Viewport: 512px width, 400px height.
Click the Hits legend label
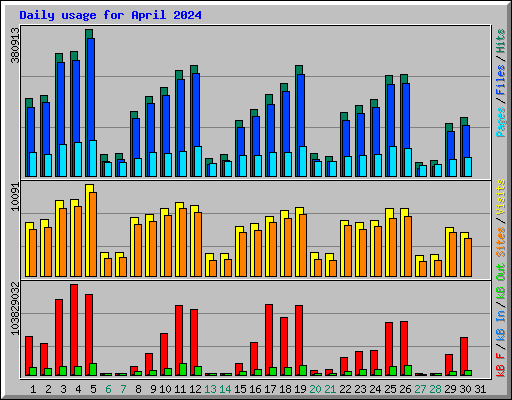click(501, 41)
